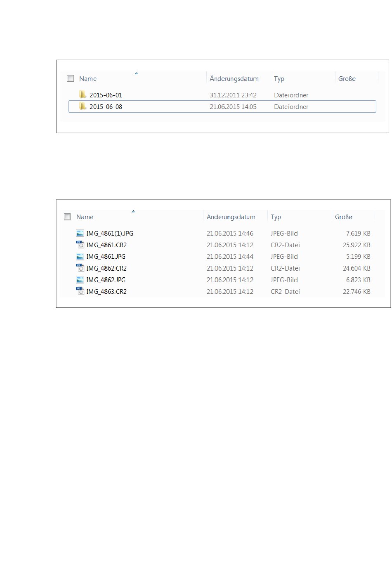Click size value 5.199 KB
Screen dimensions: 392x569
point(358,257)
